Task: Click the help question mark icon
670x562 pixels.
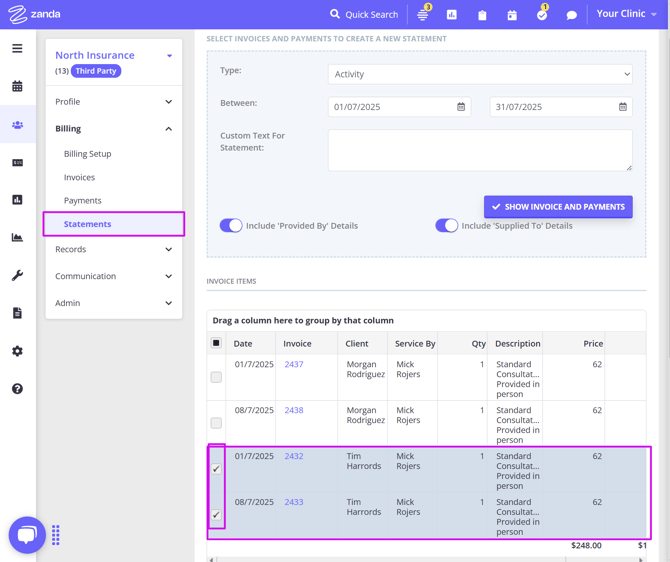Action: [17, 389]
